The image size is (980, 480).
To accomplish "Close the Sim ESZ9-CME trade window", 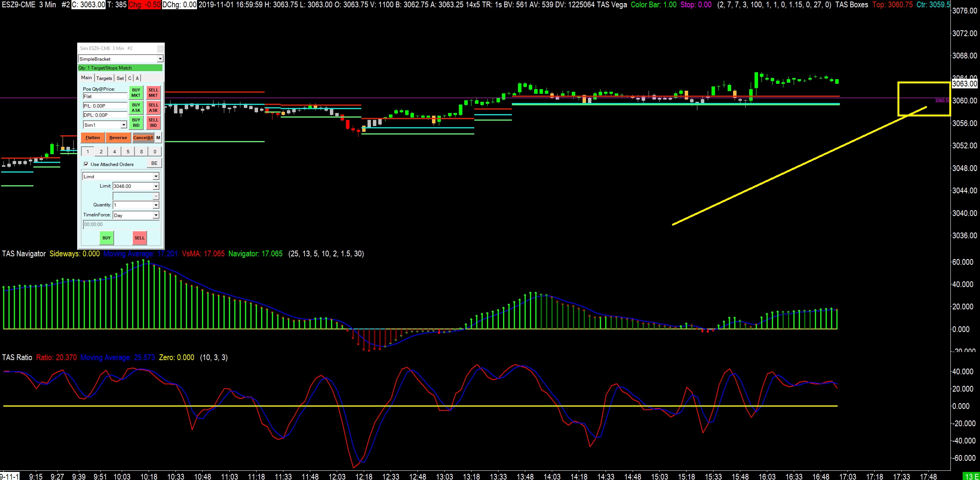I will 161,48.
